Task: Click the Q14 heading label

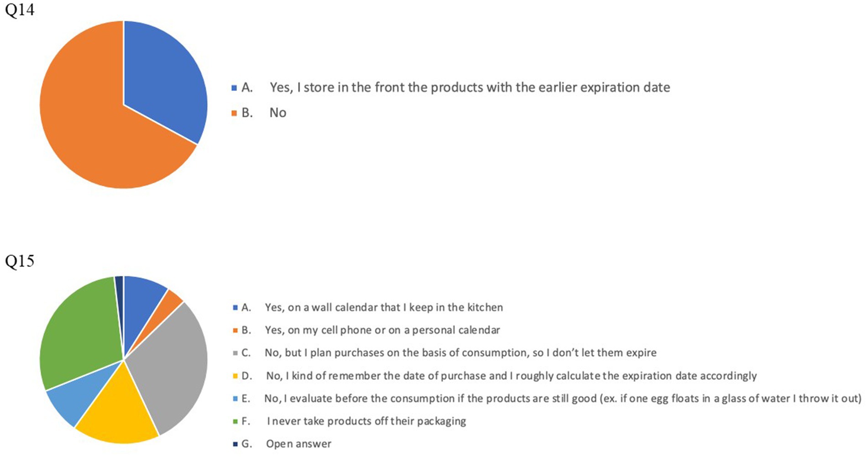Action: tap(19, 10)
